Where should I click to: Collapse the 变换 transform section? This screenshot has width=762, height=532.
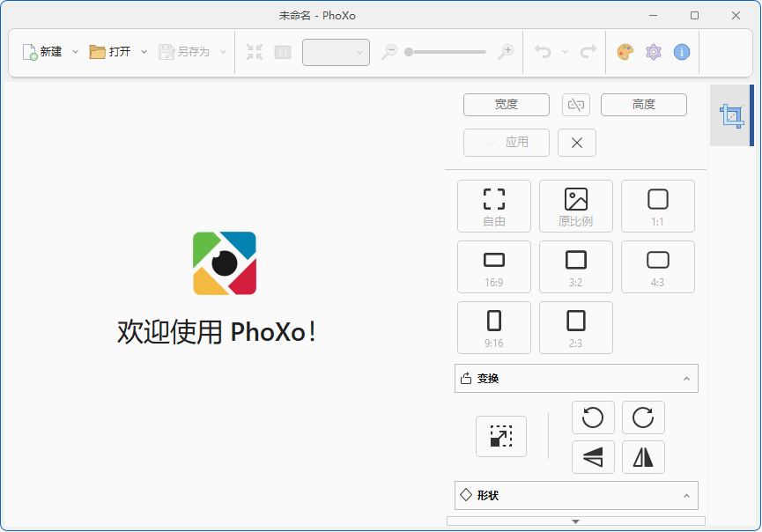coord(576,379)
